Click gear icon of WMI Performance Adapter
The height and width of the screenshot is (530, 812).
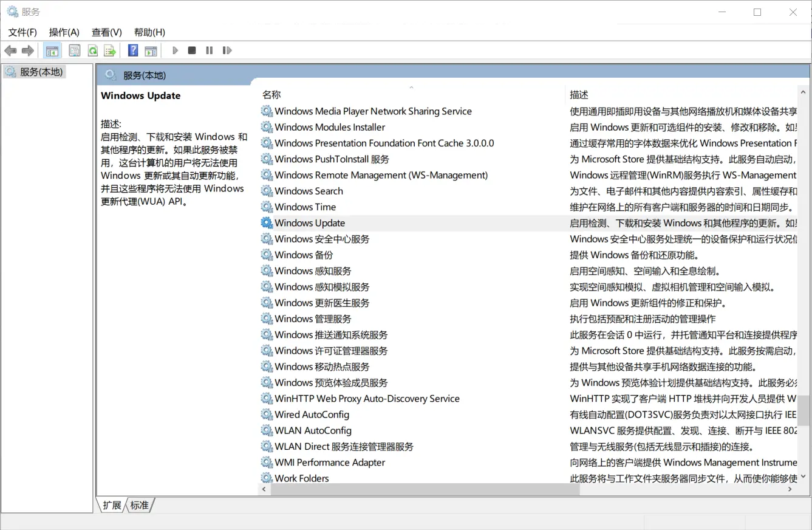(x=267, y=463)
